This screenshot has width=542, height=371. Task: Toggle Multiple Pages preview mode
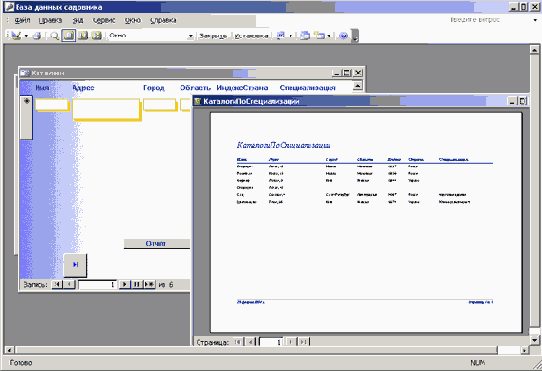pos(97,36)
